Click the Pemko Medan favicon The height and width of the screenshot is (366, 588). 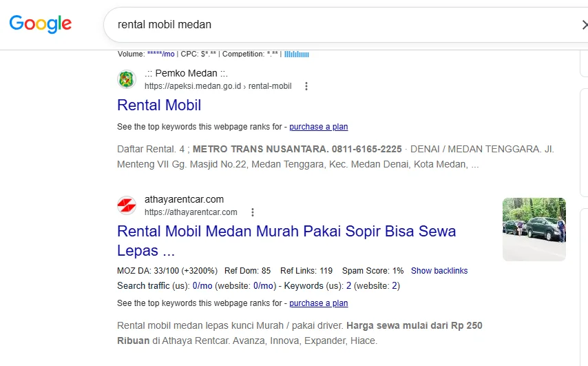127,79
